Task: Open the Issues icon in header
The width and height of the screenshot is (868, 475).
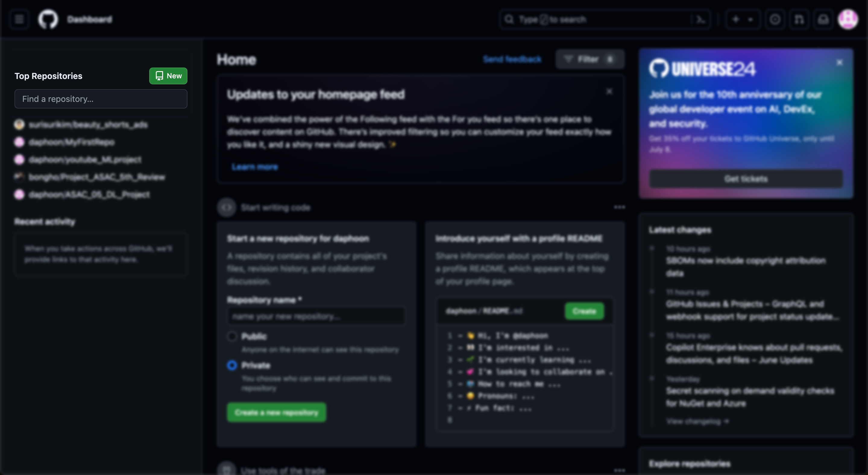Action: [x=775, y=20]
